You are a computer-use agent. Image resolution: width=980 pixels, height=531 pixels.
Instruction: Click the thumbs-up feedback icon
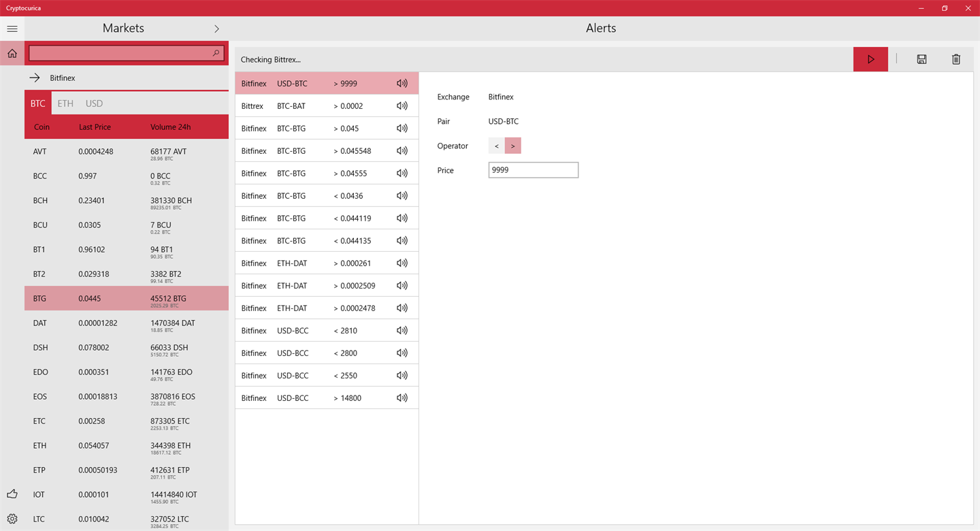click(12, 494)
